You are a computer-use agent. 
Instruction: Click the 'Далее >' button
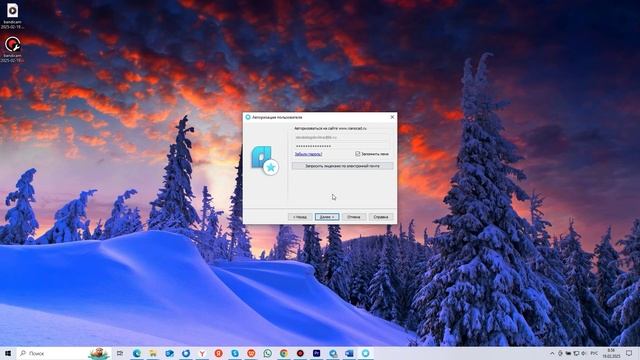pyautogui.click(x=327, y=217)
